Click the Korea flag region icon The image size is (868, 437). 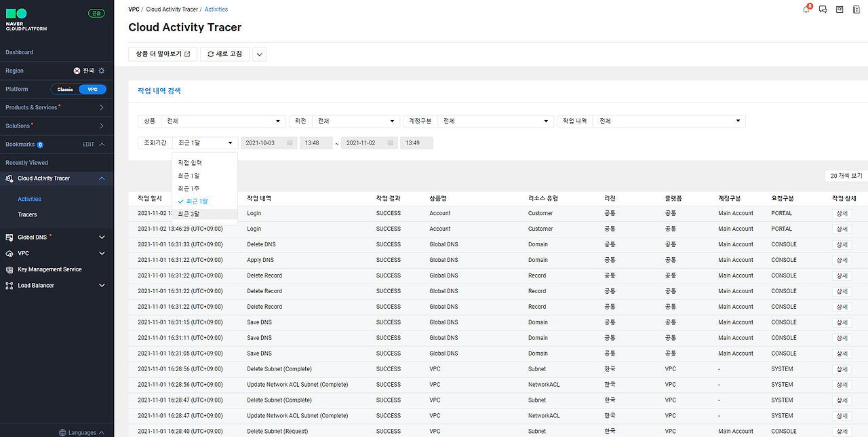pos(77,71)
